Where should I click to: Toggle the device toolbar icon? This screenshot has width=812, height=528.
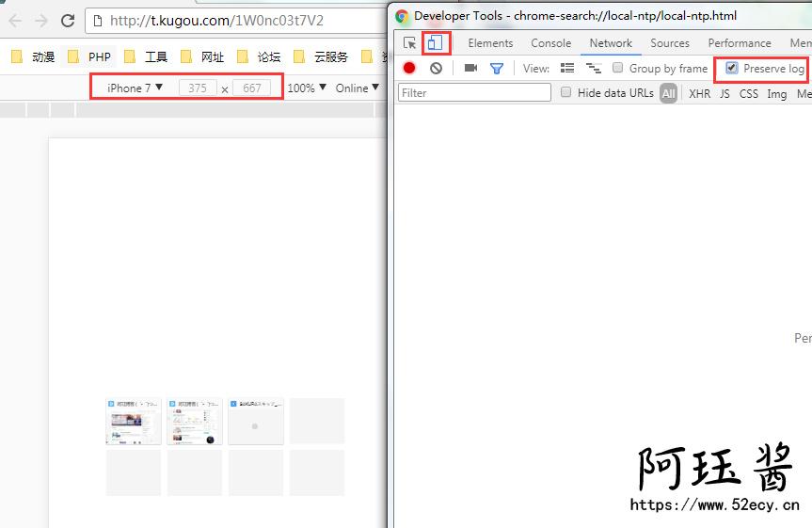tap(435, 43)
